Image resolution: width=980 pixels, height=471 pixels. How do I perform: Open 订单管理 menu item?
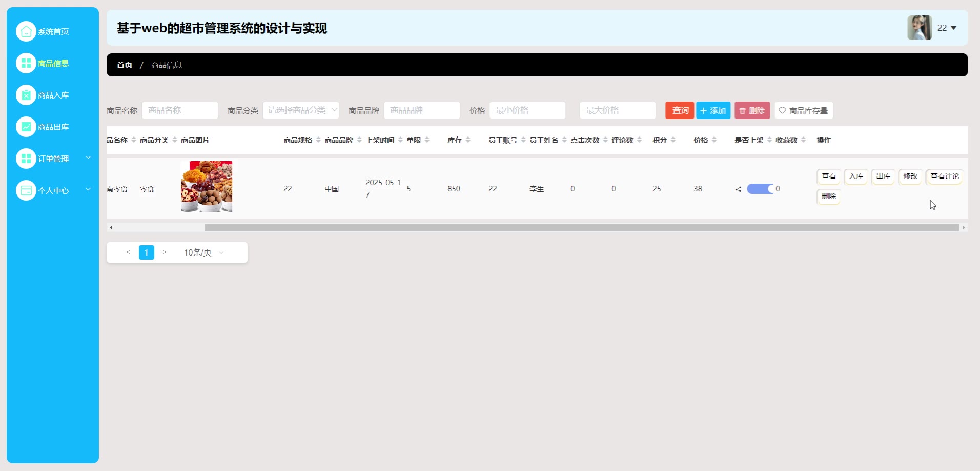[x=53, y=159]
